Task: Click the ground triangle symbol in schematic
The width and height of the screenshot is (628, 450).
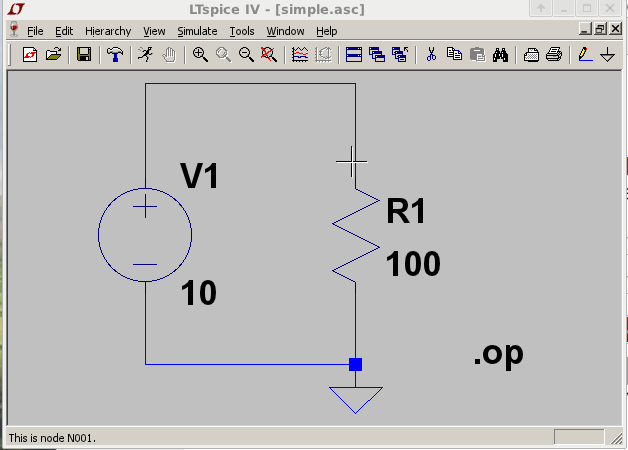Action: pos(356,400)
